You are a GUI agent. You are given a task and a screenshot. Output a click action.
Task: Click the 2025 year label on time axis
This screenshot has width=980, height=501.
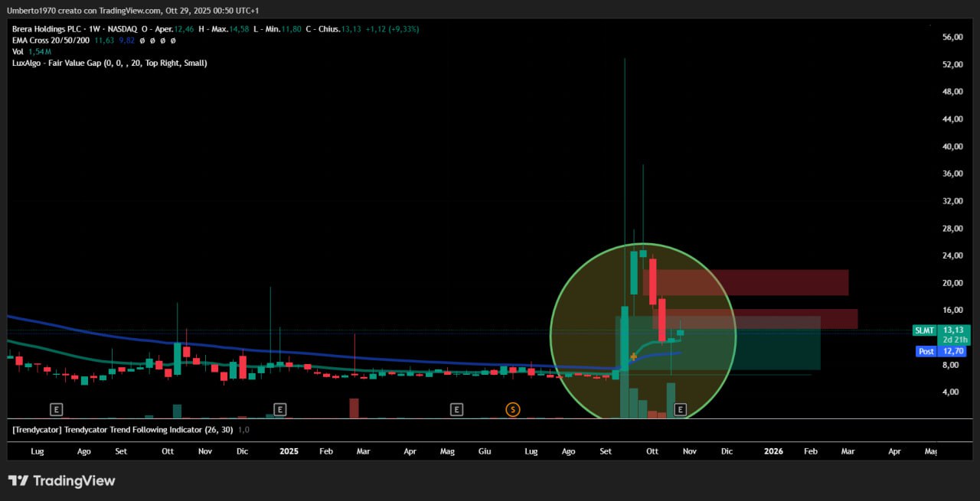click(289, 451)
